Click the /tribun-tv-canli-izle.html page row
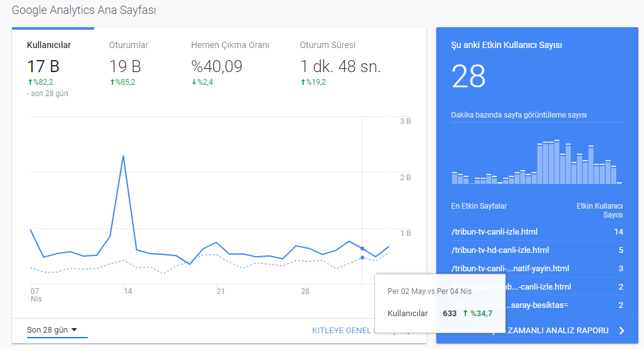The width and height of the screenshot is (644, 349). (x=537, y=232)
